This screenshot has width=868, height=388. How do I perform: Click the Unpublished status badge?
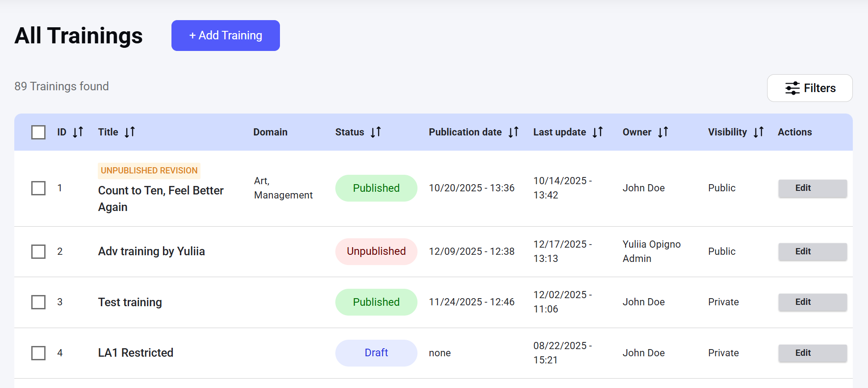(x=376, y=252)
